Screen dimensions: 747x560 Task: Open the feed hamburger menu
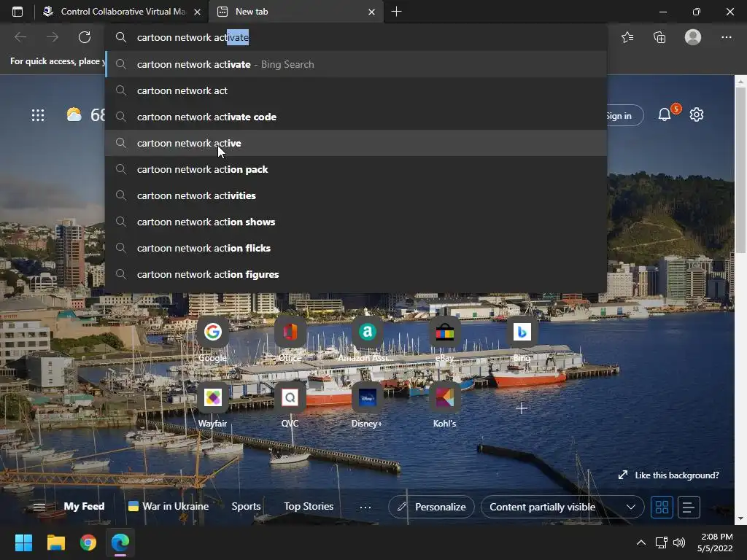pyautogui.click(x=39, y=507)
